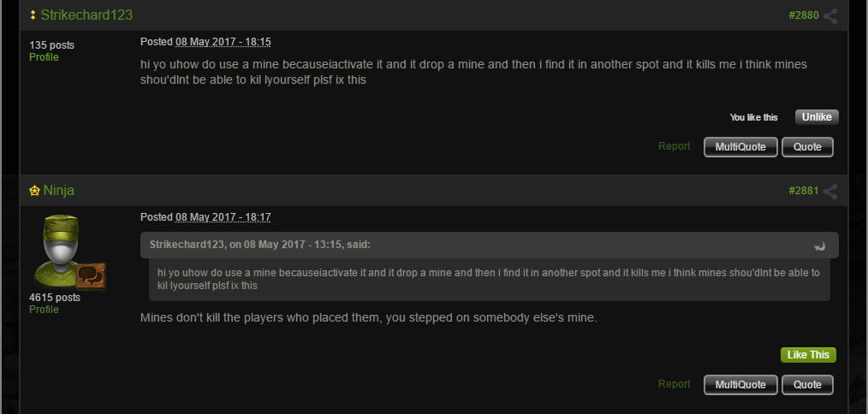View Profile under 135 posts
This screenshot has height=414, width=868.
coord(44,57)
